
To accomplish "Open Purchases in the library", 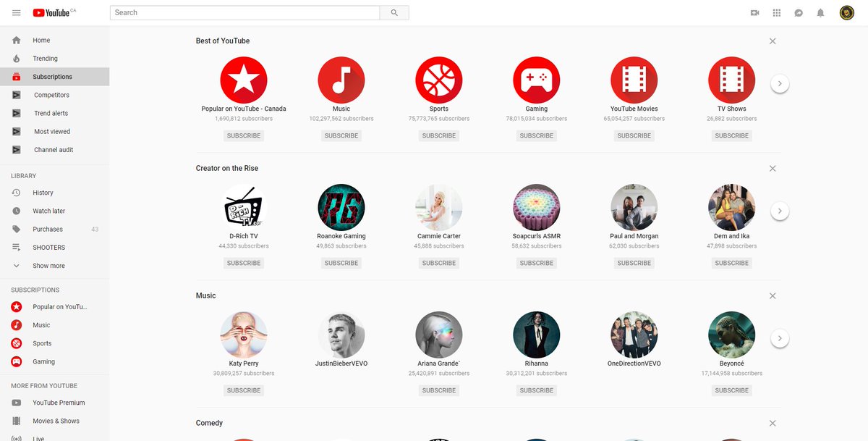I will 55,230.
